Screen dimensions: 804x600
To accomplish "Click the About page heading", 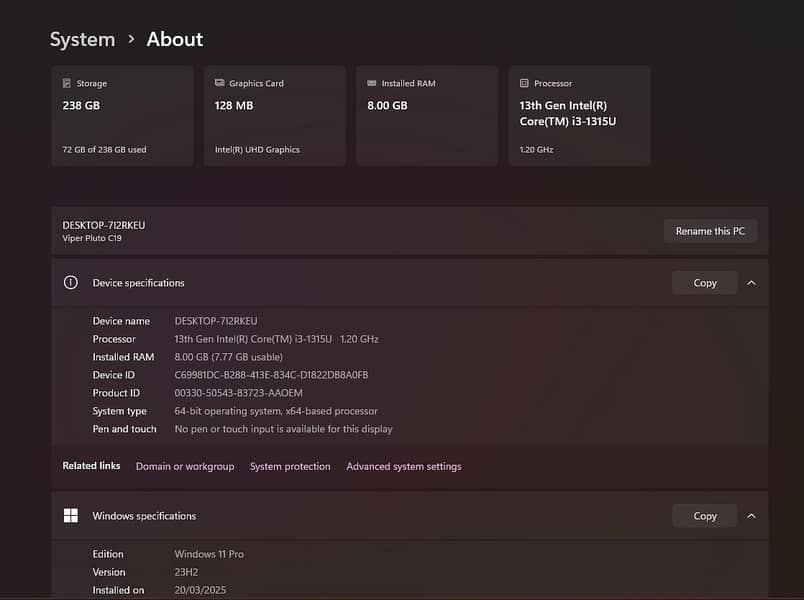I will tap(175, 39).
